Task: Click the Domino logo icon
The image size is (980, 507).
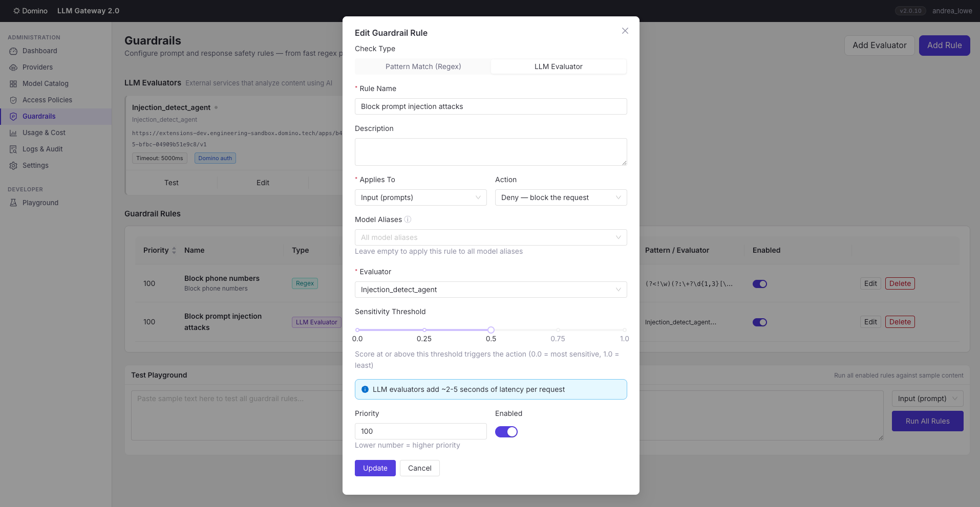Action: pos(16,11)
